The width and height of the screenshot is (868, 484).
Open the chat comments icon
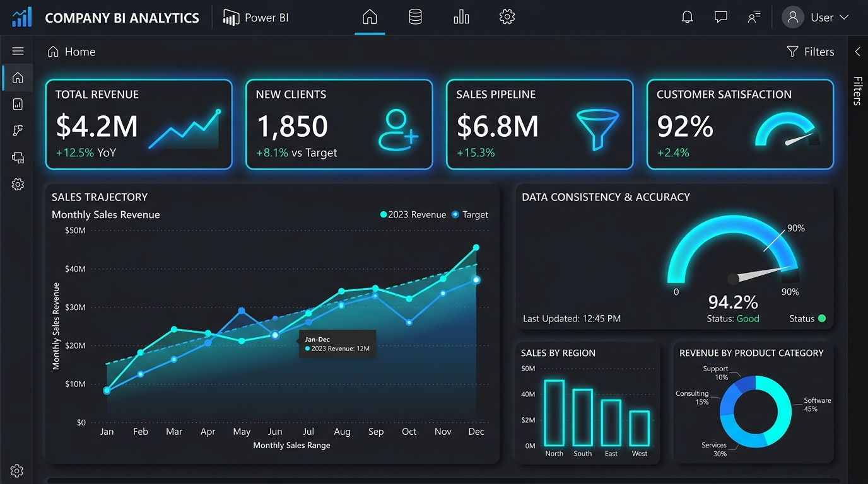click(x=721, y=17)
